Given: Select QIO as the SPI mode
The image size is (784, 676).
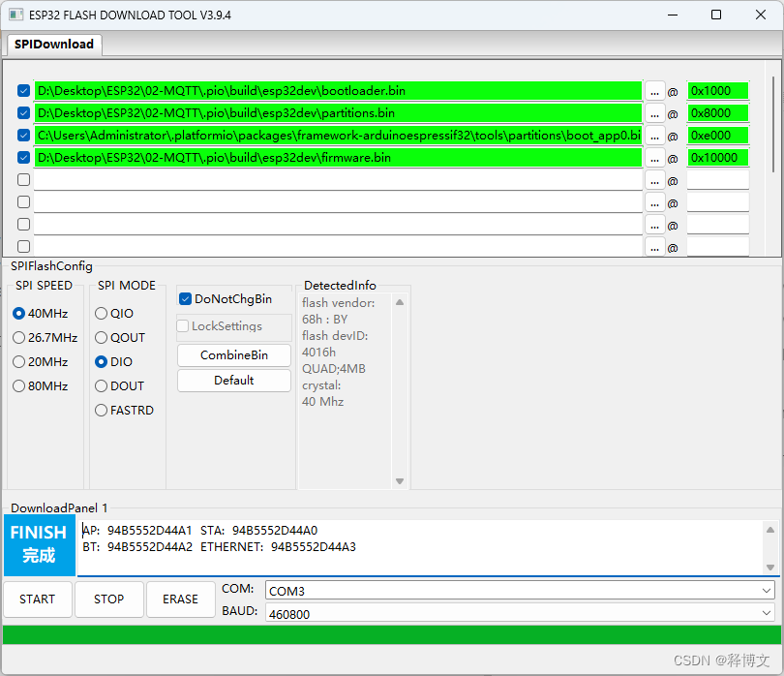Looking at the screenshot, I should (101, 313).
